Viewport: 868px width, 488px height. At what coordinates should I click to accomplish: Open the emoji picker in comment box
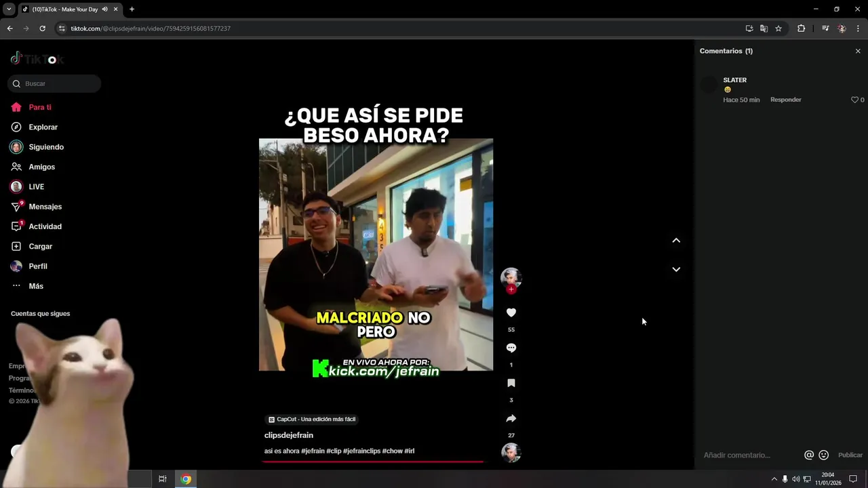[824, 455]
